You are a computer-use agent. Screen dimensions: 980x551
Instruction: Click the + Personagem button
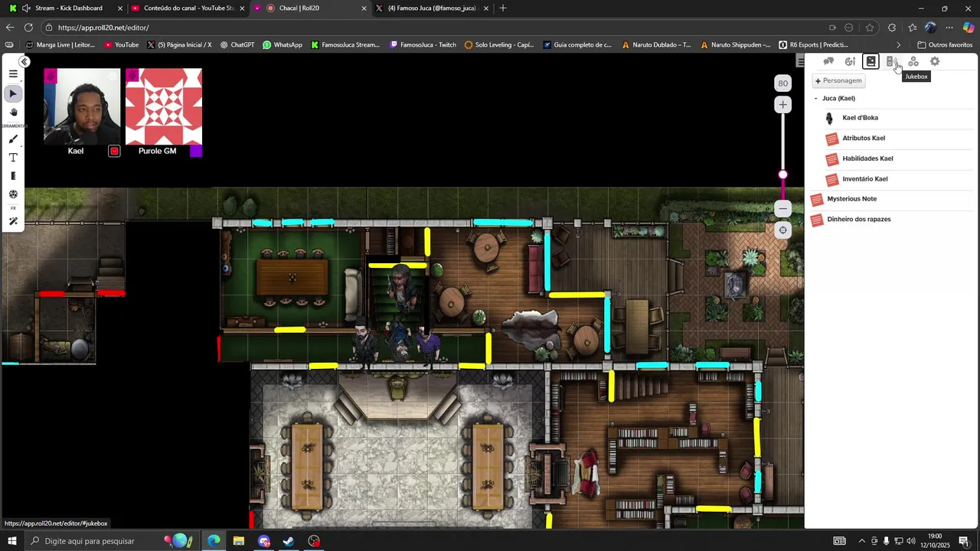pyautogui.click(x=839, y=80)
